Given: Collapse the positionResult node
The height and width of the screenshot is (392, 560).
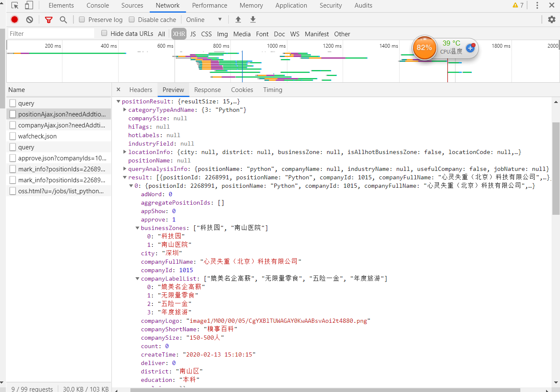Looking at the screenshot, I should click(x=118, y=101).
